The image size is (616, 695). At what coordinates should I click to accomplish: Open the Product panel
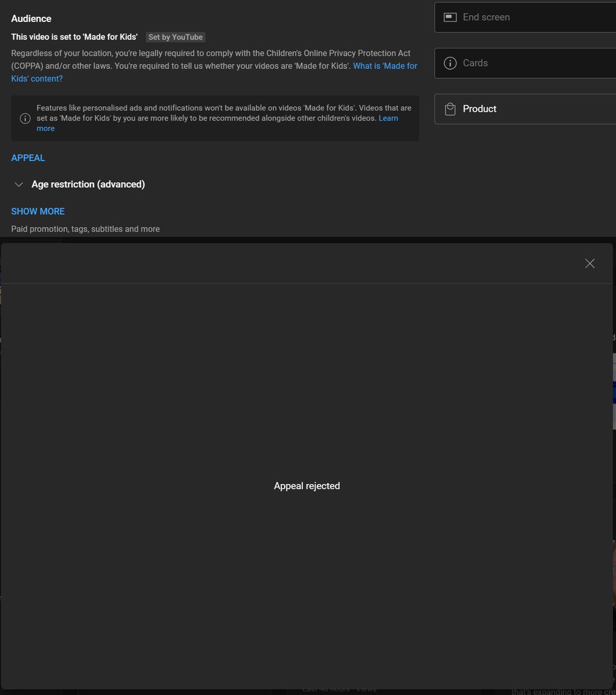pos(525,109)
